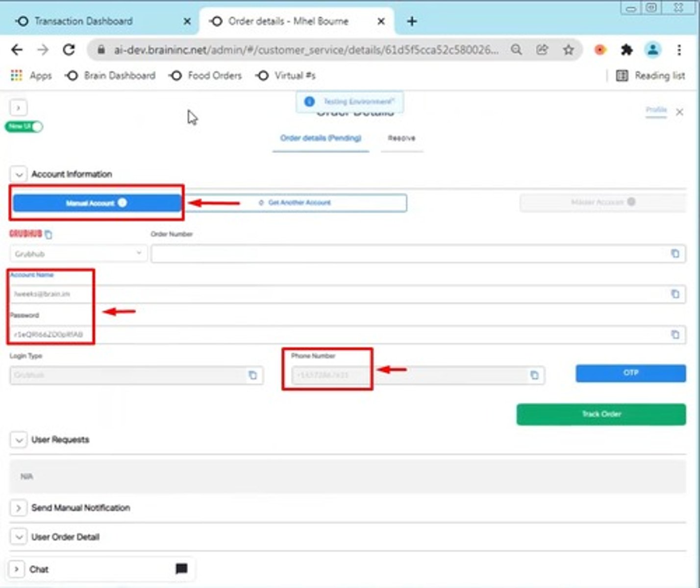Click Get Another Account button
The width and height of the screenshot is (700, 588).
pos(295,203)
